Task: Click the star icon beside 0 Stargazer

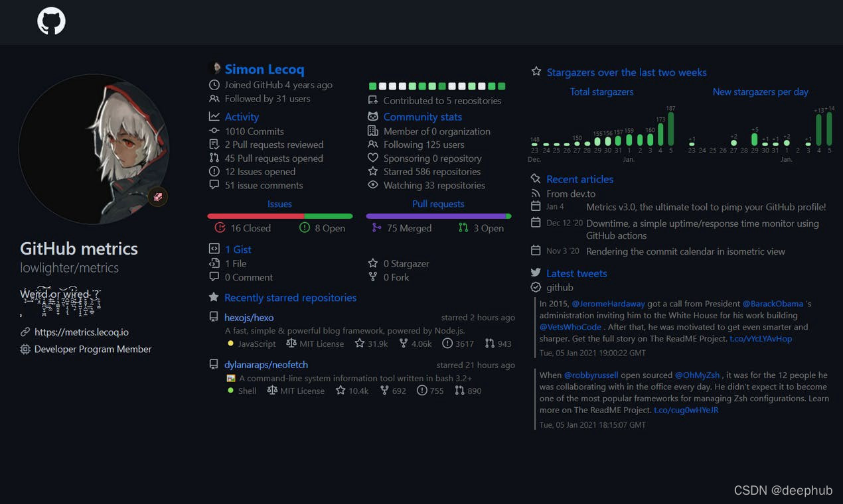Action: pyautogui.click(x=372, y=263)
